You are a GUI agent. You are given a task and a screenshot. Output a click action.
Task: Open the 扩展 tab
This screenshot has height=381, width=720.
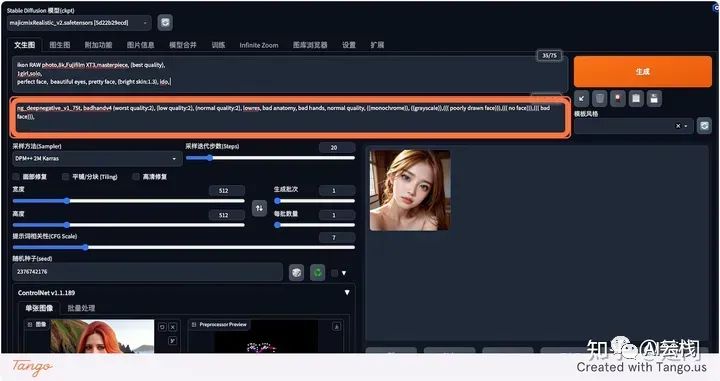pyautogui.click(x=377, y=45)
